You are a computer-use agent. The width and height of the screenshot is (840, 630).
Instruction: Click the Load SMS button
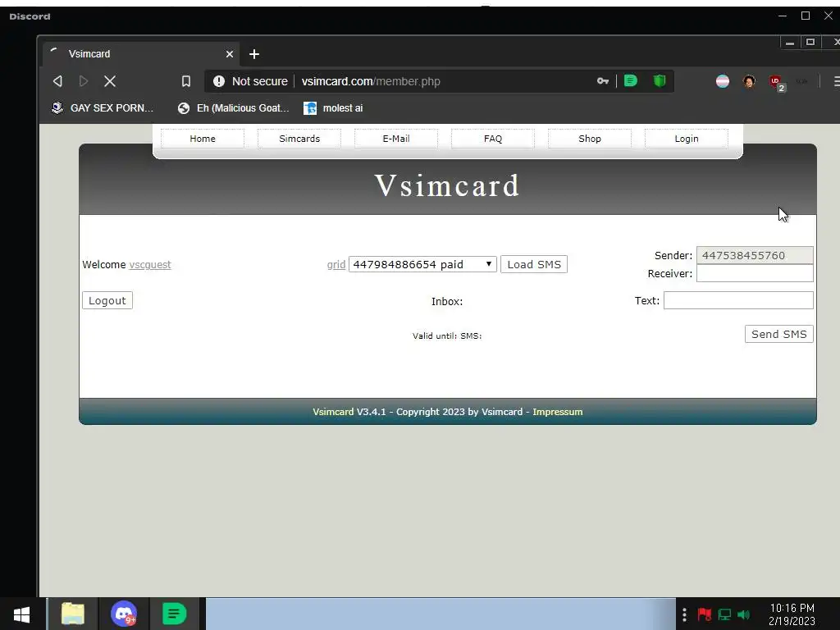pos(534,264)
